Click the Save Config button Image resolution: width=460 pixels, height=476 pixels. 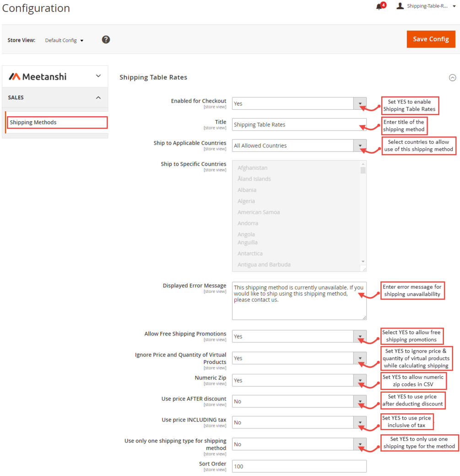click(x=431, y=39)
